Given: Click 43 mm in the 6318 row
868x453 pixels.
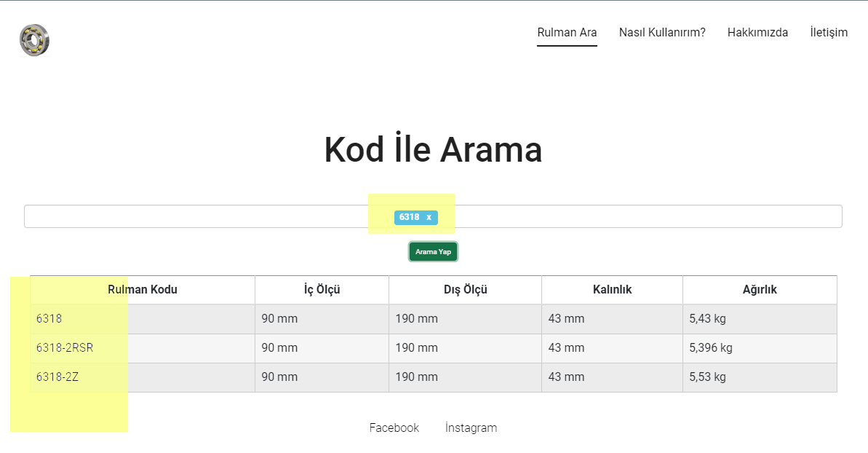Looking at the screenshot, I should coord(612,319).
